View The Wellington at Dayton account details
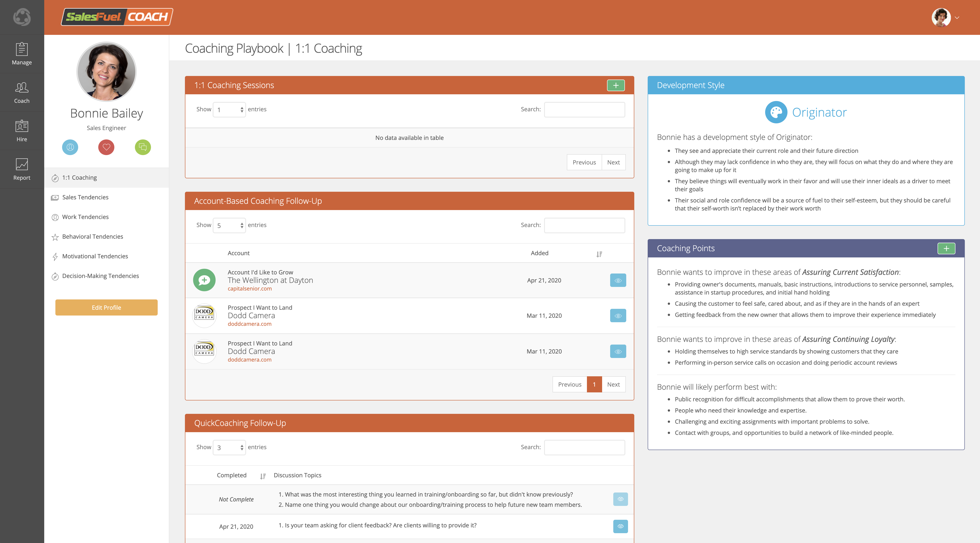The width and height of the screenshot is (980, 543). click(x=618, y=280)
